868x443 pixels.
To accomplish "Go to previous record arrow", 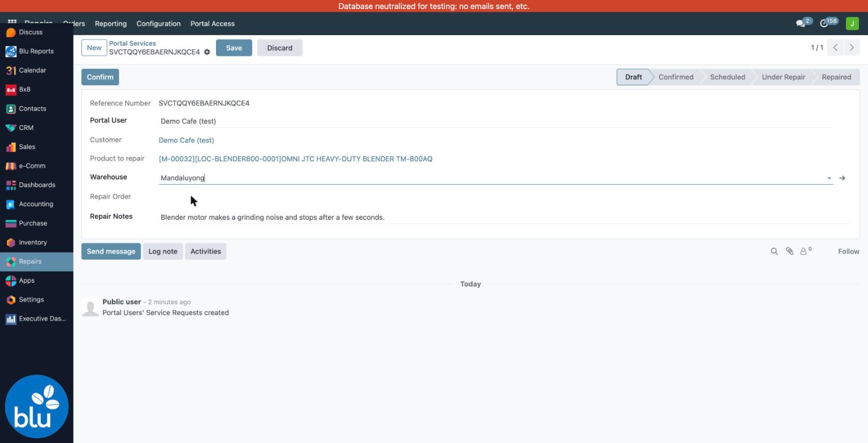I will click(835, 47).
